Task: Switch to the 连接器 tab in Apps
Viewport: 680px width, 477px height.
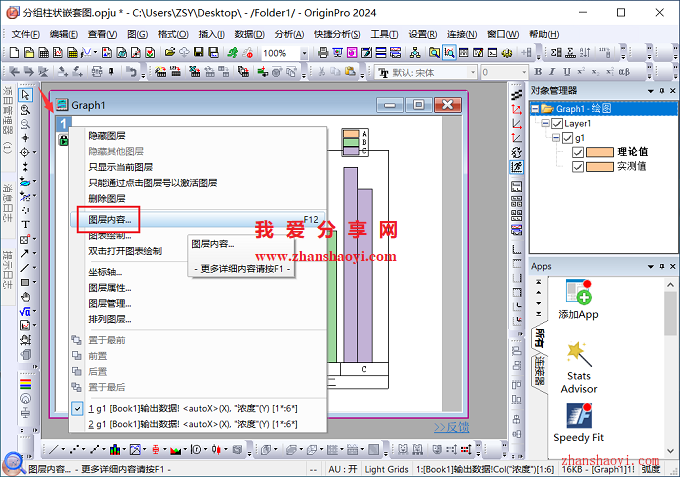Action: tap(539, 371)
